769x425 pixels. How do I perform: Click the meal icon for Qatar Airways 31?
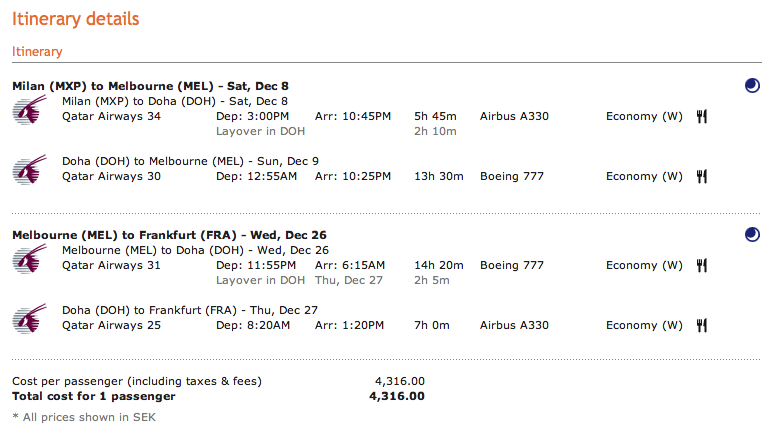click(x=702, y=266)
